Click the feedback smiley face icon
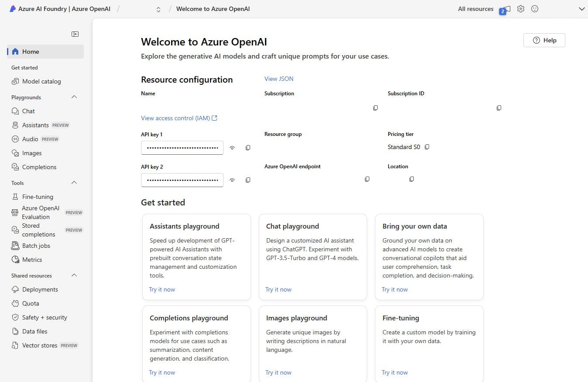The width and height of the screenshot is (588, 382). click(535, 9)
